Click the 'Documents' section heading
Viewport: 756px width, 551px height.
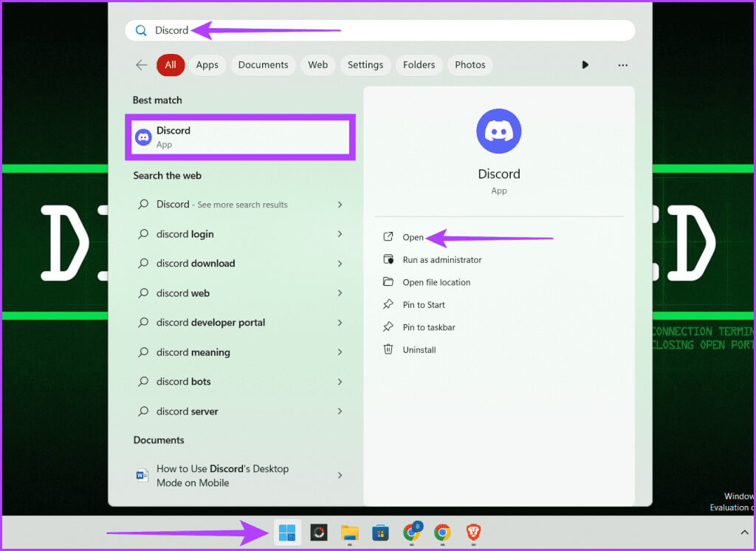159,440
